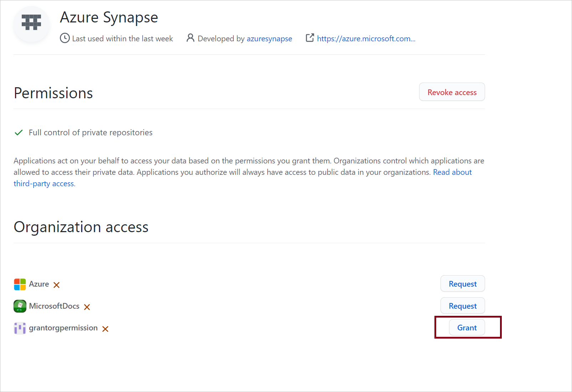Click the X mark next to MicrosoftDocs
The width and height of the screenshot is (572, 392).
(x=87, y=307)
